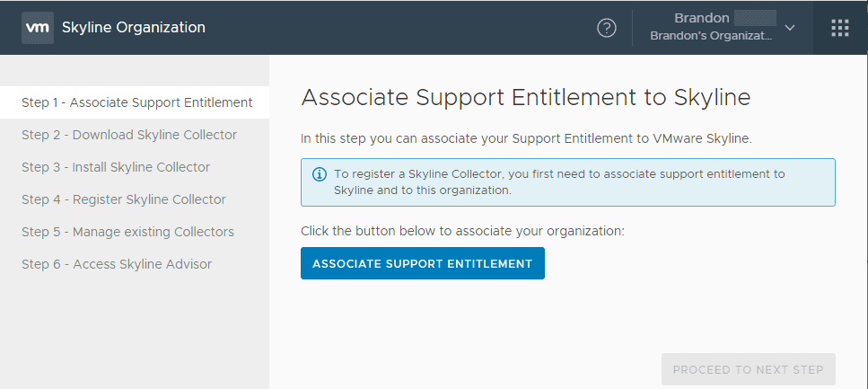The image size is (868, 389).
Task: Click the Proceed to Next Step button
Action: pos(749,369)
